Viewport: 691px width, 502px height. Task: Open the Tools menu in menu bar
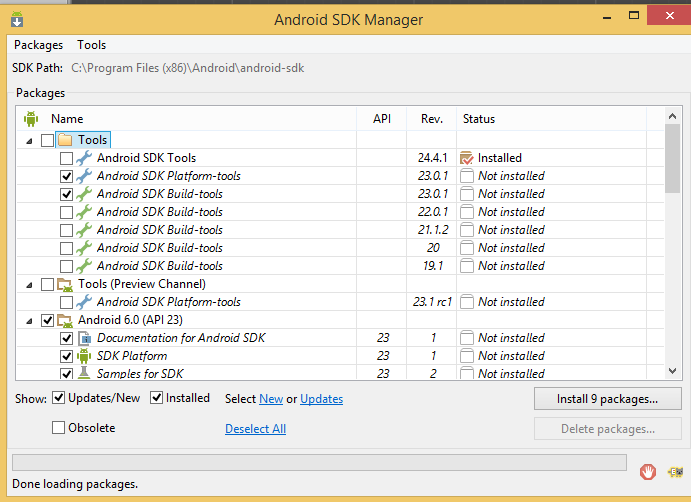91,45
